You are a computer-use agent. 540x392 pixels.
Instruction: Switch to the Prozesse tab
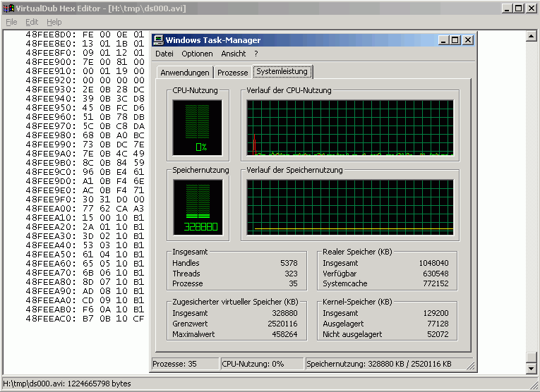(233, 73)
